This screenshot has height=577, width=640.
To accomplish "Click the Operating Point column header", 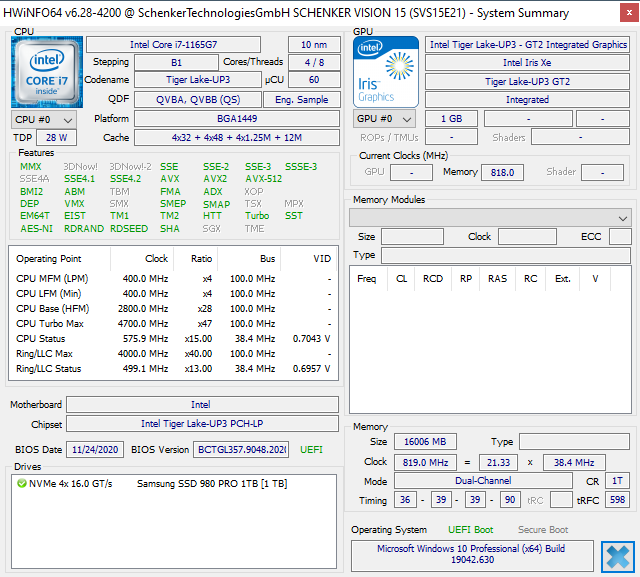I will (x=50, y=259).
